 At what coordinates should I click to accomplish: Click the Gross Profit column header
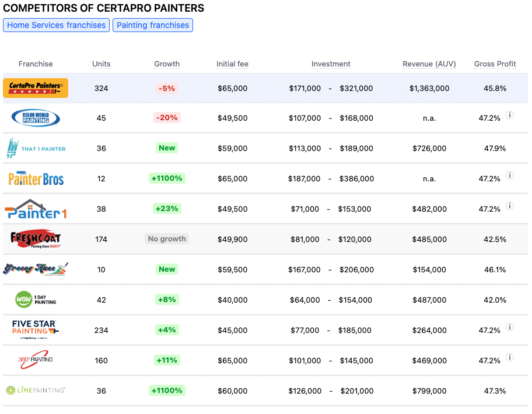coord(495,64)
